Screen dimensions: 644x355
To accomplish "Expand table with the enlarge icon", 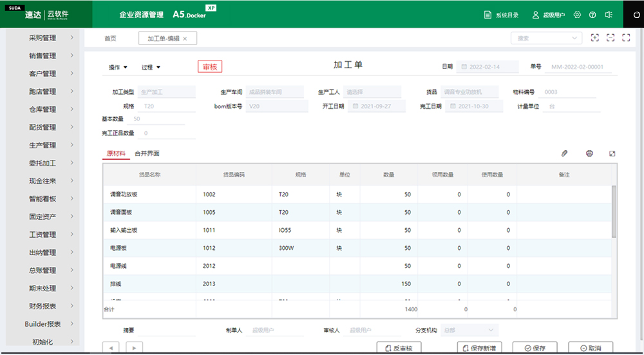I will click(x=612, y=153).
